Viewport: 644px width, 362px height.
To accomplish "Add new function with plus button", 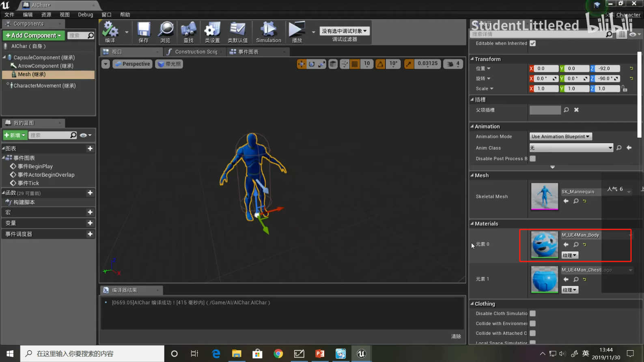I will coord(90,193).
